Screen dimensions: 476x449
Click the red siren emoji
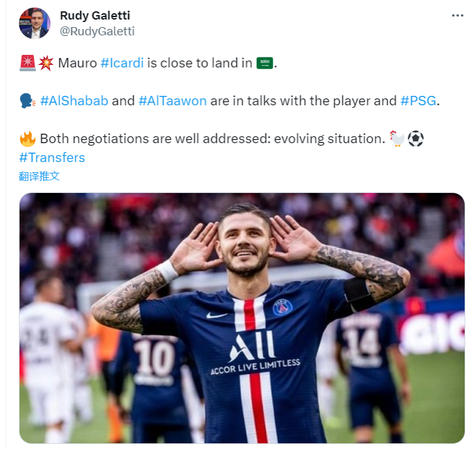[x=28, y=63]
